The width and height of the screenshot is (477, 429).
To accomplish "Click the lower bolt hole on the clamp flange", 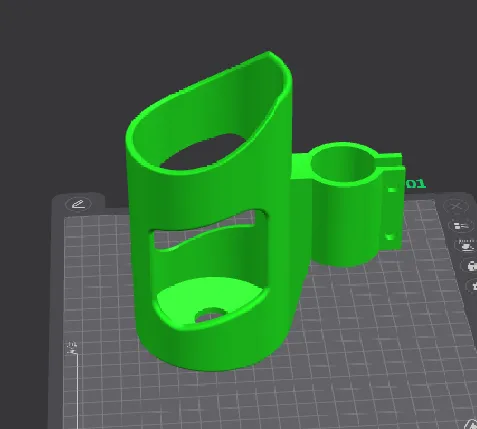I will pos(389,237).
